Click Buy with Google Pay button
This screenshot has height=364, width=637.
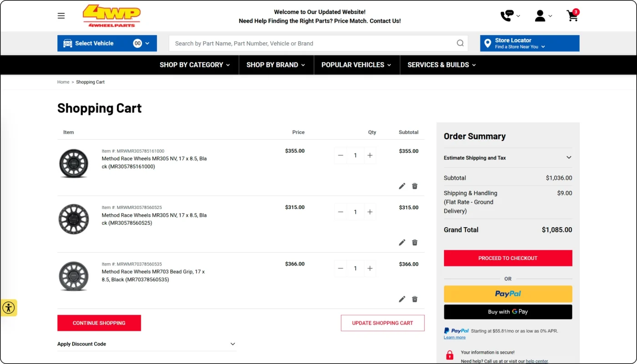coord(508,312)
